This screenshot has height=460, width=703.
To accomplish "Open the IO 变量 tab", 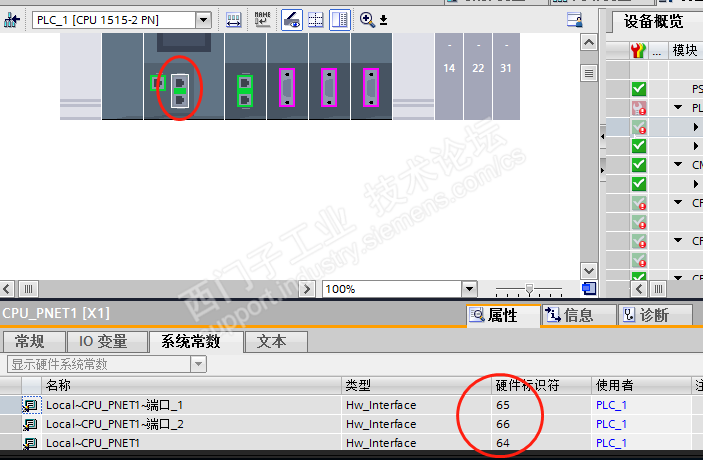I will tap(107, 342).
